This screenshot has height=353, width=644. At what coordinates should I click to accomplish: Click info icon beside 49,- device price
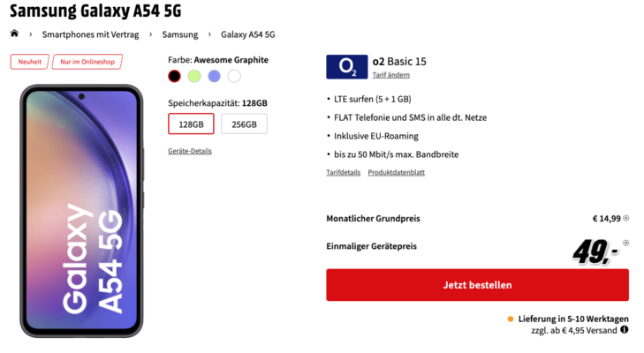tap(625, 243)
